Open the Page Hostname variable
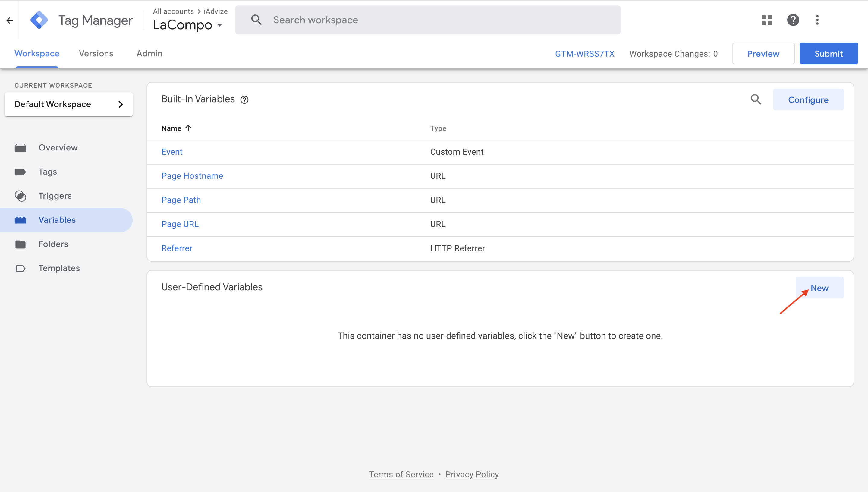868x492 pixels. pyautogui.click(x=192, y=176)
